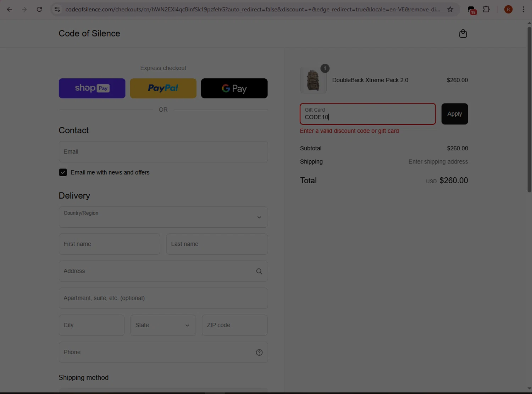Focus the Address input field
The width and height of the screenshot is (532, 394).
pyautogui.click(x=163, y=271)
